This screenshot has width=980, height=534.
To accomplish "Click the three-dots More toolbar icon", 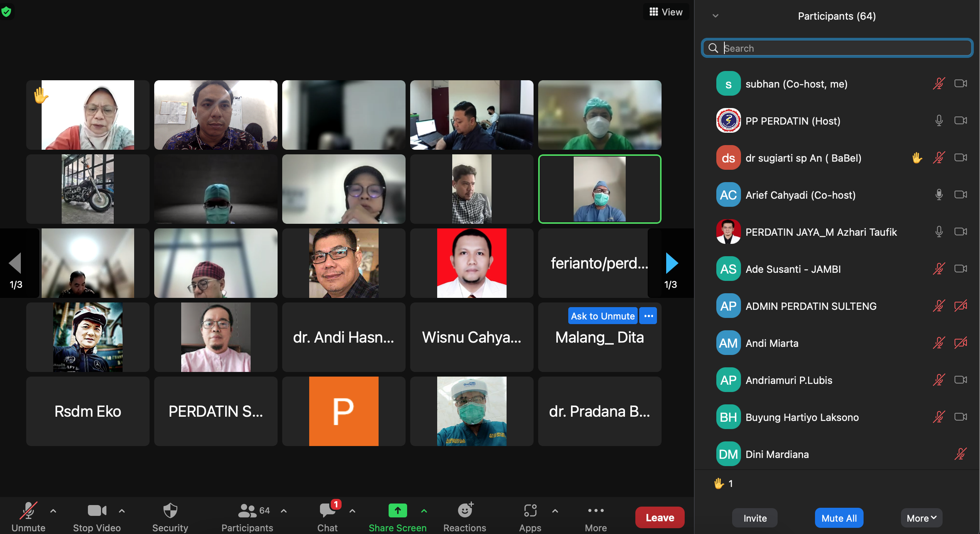I will click(596, 511).
